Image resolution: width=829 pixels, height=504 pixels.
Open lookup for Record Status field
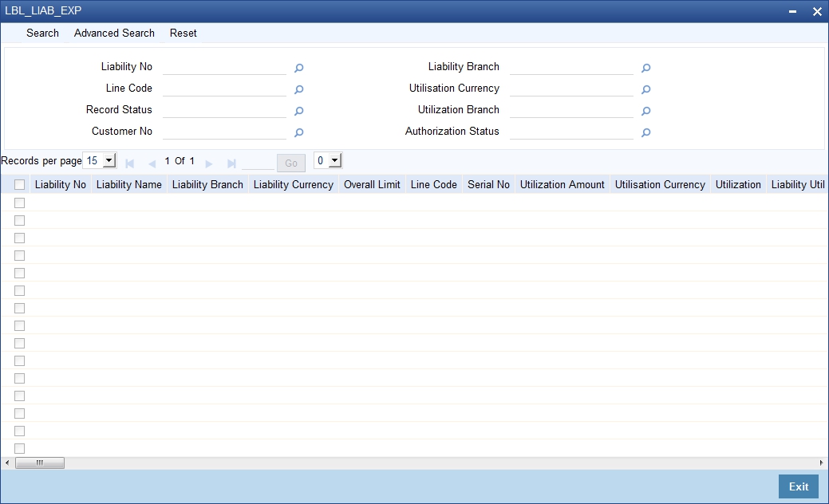click(x=298, y=112)
